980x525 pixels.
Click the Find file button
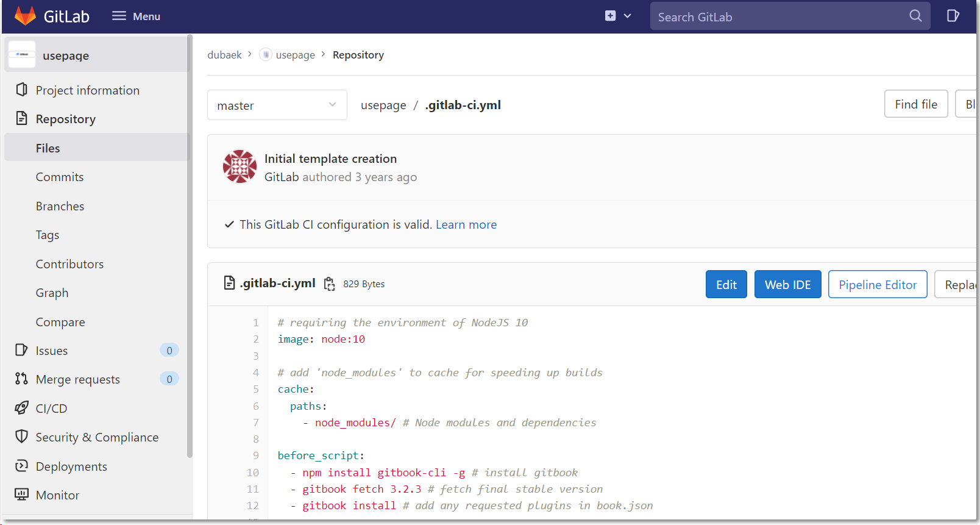916,104
